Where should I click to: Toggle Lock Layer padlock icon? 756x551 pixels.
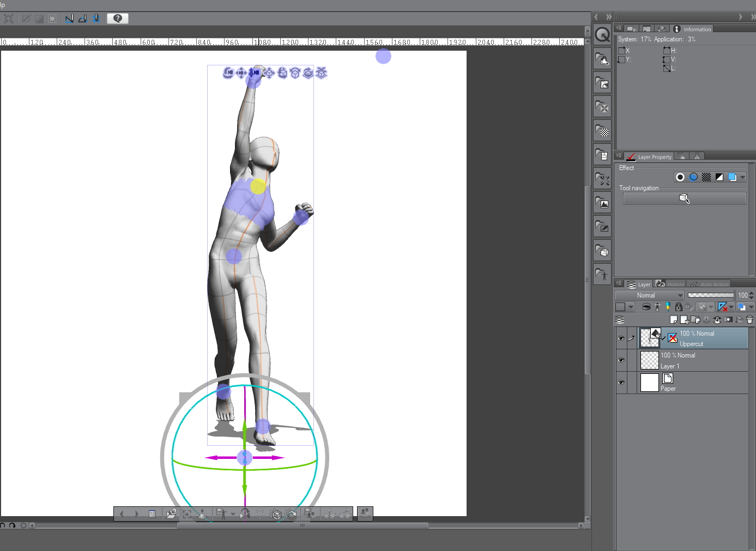click(679, 307)
